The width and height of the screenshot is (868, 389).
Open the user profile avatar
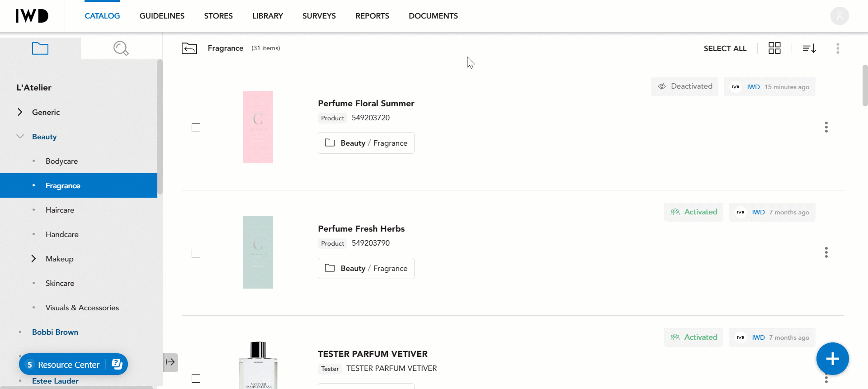click(840, 16)
